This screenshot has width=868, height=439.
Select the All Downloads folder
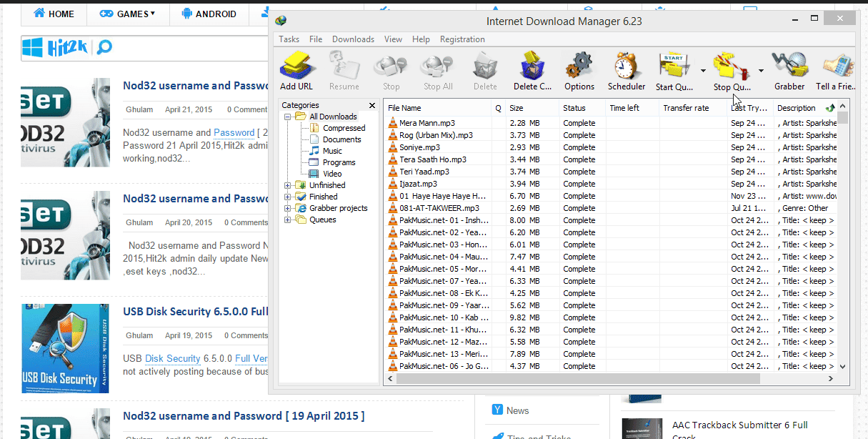point(333,117)
